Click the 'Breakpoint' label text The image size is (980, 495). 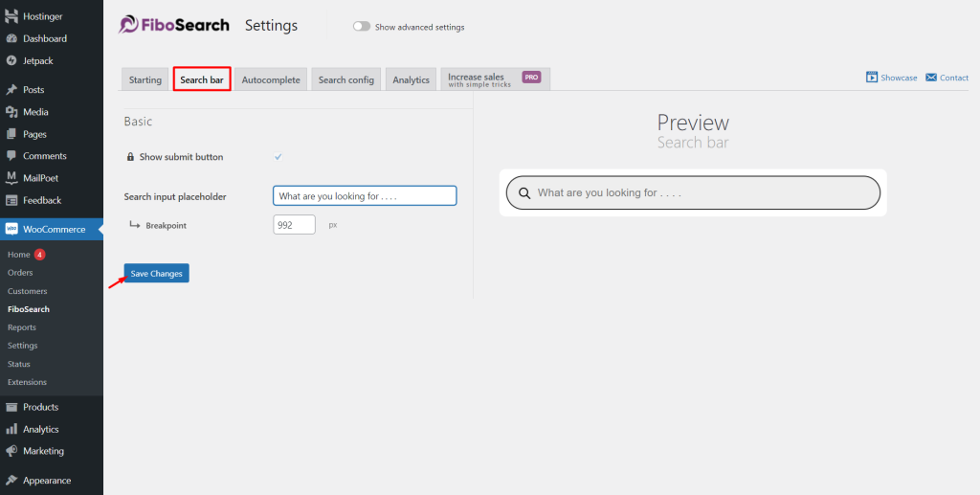point(167,226)
